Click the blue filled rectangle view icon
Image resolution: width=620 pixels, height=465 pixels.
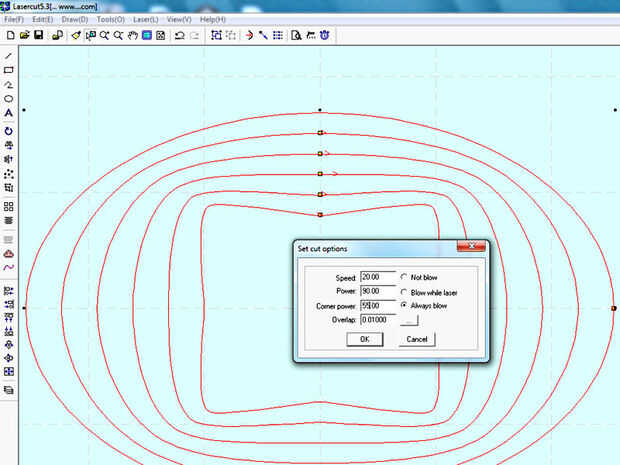tap(147, 36)
